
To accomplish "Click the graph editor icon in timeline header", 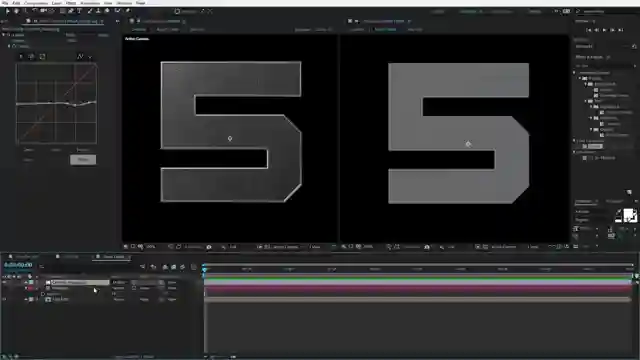I will (x=193, y=267).
